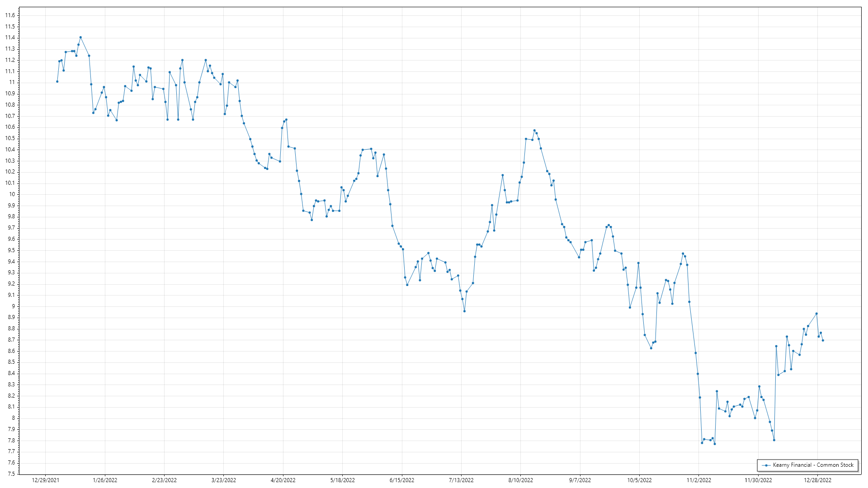Click the 8 y-axis value label
The width and height of the screenshot is (868, 488).
click(x=13, y=418)
